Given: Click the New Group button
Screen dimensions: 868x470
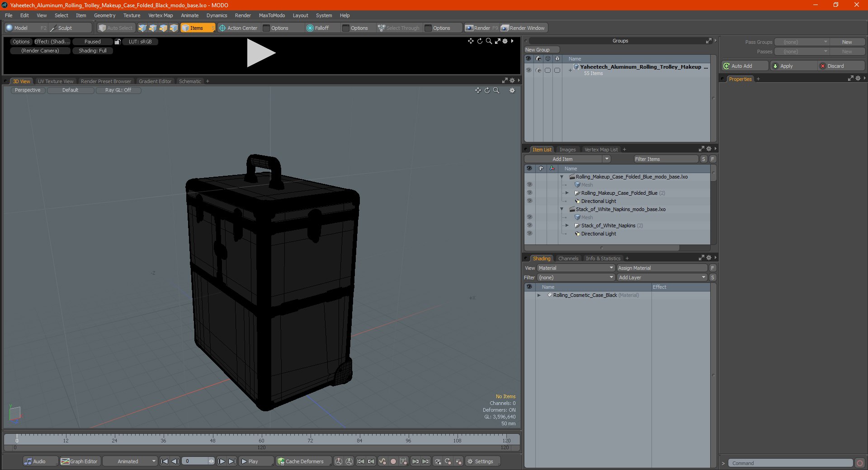Looking at the screenshot, I should pyautogui.click(x=542, y=50).
